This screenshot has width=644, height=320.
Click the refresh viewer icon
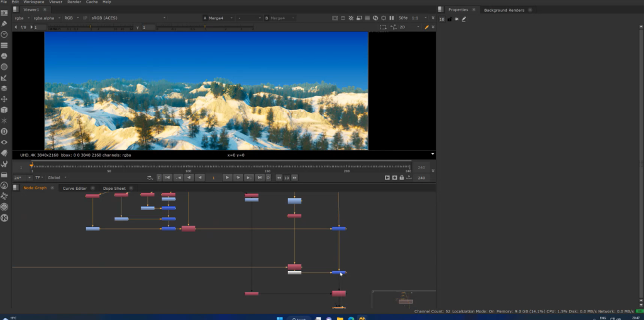pyautogui.click(x=375, y=18)
